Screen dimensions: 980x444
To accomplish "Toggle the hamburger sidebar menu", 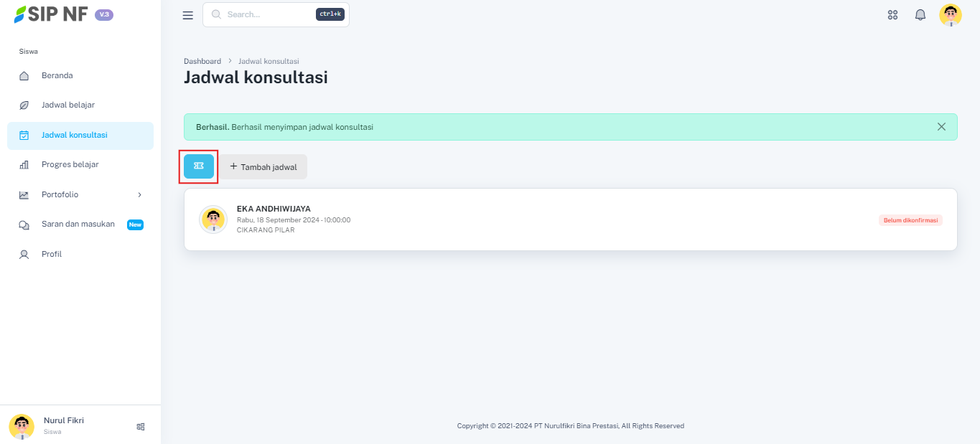I will 188,15.
